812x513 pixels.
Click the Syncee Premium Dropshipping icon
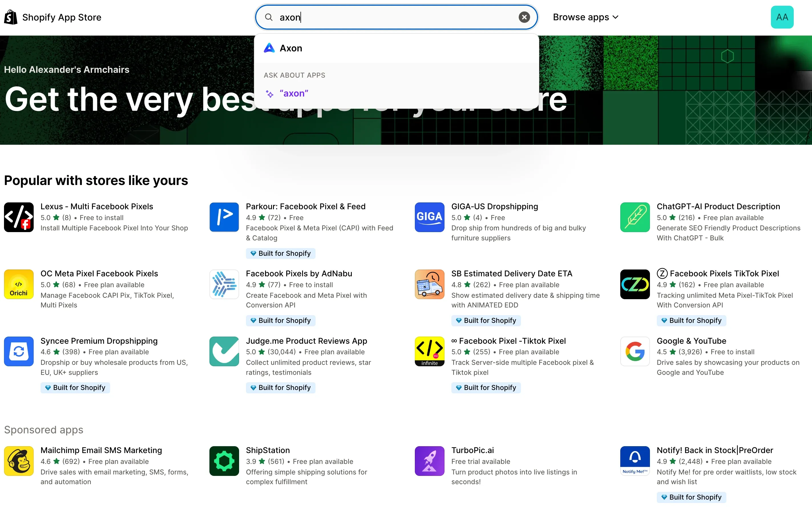[x=19, y=352]
